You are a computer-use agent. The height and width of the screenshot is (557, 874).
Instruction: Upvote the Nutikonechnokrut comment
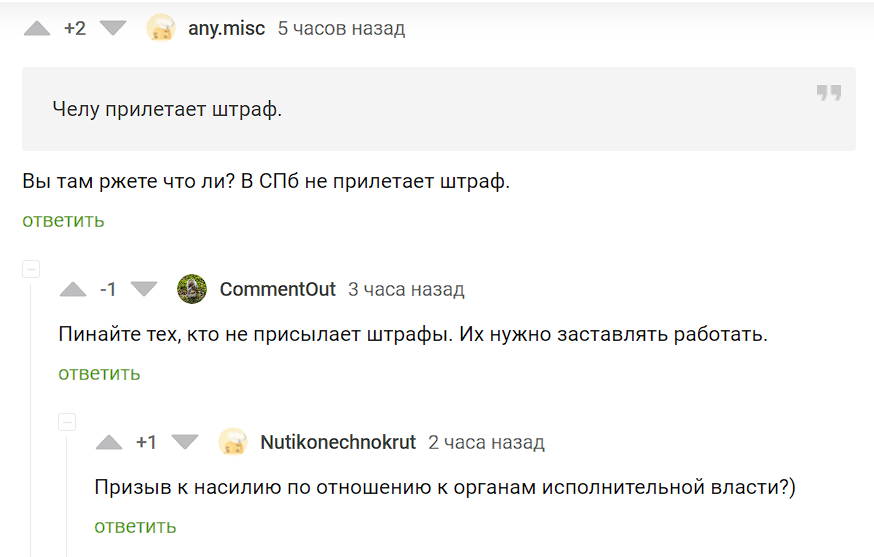point(109,442)
